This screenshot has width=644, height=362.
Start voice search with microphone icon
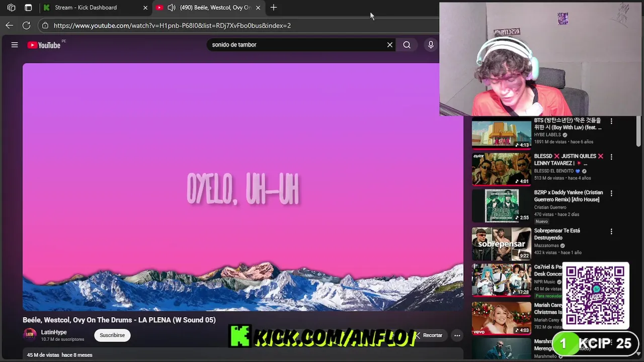pos(431,45)
